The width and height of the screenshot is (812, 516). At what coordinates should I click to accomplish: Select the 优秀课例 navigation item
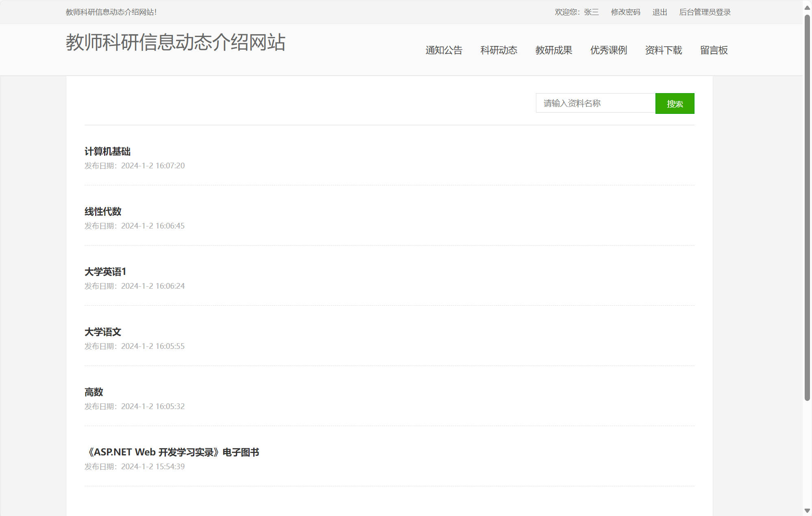tap(608, 50)
